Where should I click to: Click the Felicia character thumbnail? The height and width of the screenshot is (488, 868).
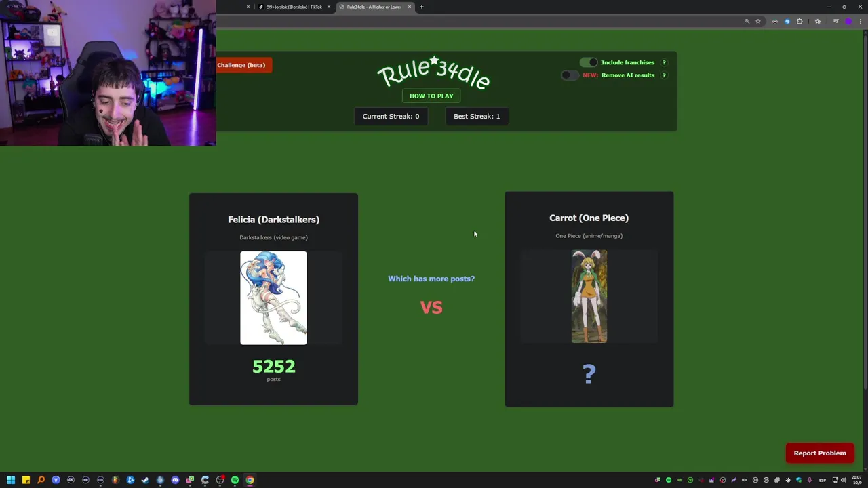(x=273, y=298)
